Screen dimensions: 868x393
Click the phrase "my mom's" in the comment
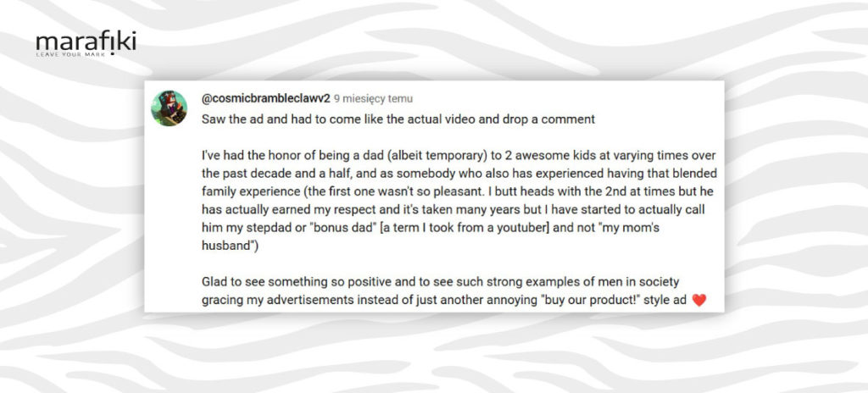click(x=637, y=228)
